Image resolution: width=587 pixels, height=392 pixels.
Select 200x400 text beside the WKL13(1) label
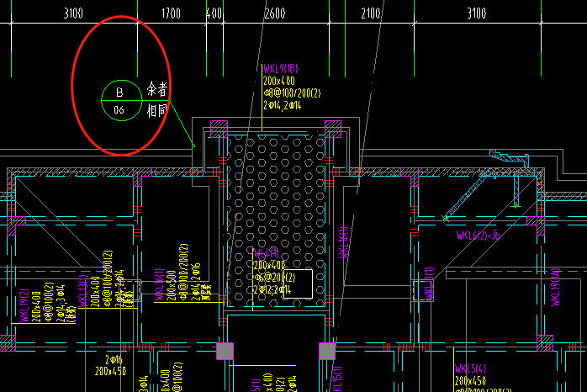tap(95, 292)
